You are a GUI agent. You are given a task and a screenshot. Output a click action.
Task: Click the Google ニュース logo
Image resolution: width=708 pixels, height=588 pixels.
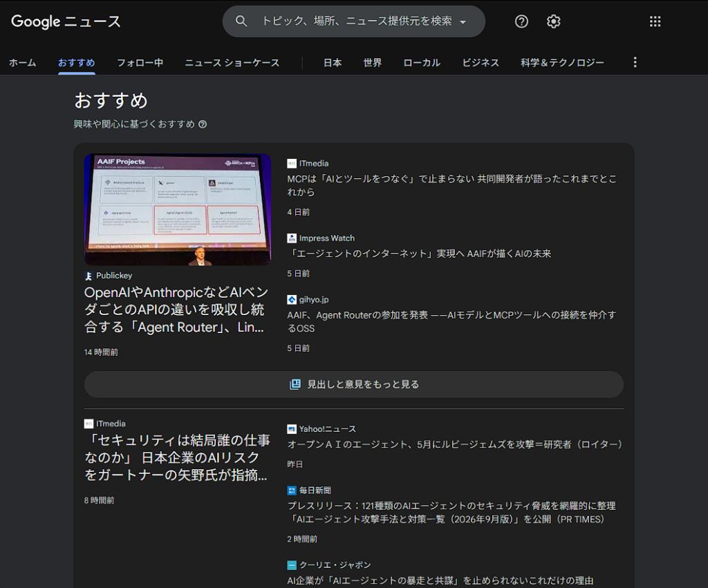tap(66, 21)
